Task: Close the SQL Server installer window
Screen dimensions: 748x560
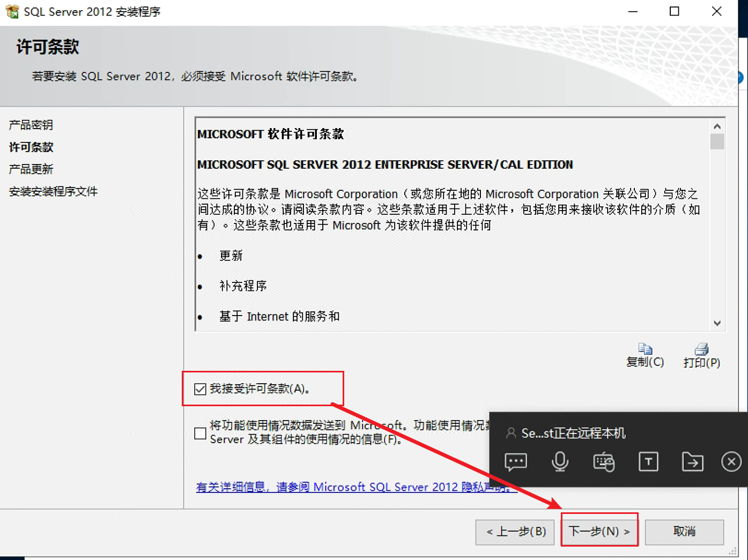Action: pos(716,11)
